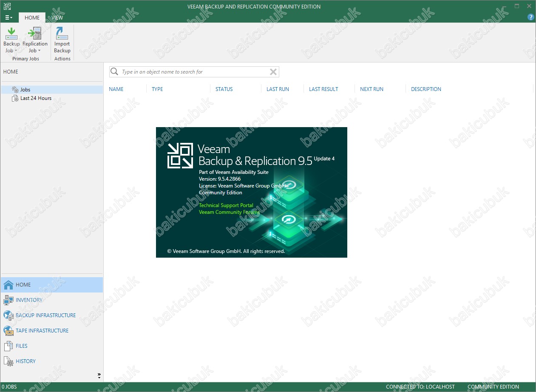Image resolution: width=536 pixels, height=392 pixels.
Task: Minimize the Veeam window
Action: pos(505,6)
